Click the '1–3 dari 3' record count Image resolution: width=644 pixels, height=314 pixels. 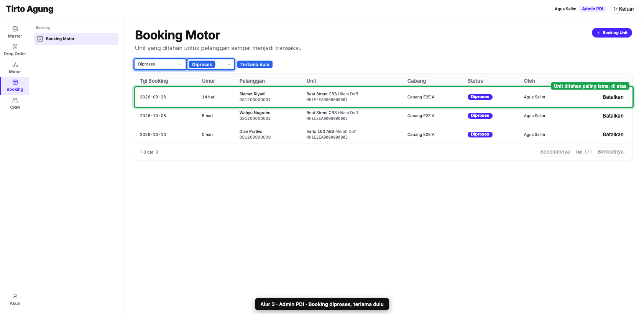click(149, 152)
